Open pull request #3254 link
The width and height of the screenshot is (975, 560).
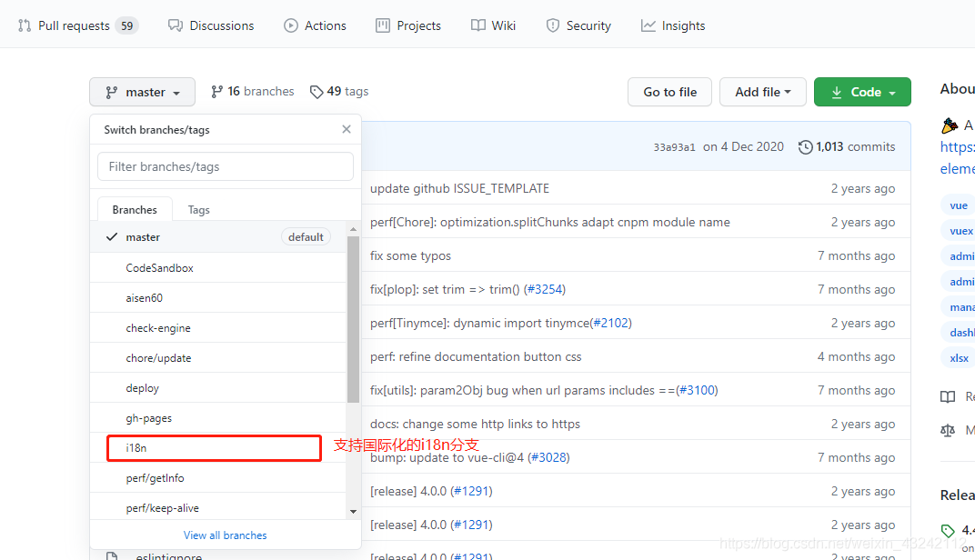coord(545,289)
